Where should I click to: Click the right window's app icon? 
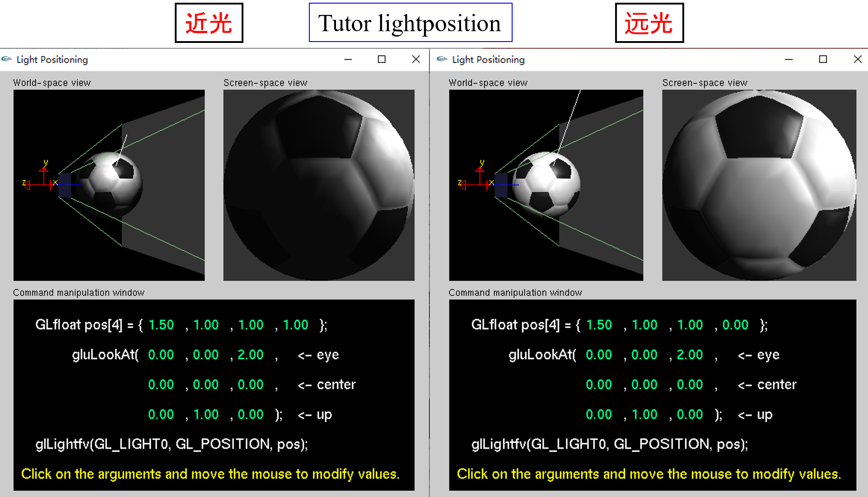[x=442, y=59]
